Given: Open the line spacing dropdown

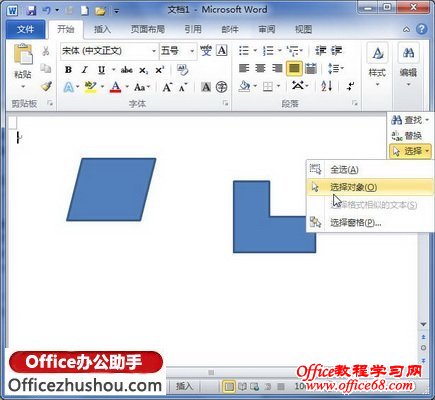Looking at the screenshot, I should coord(336,69).
